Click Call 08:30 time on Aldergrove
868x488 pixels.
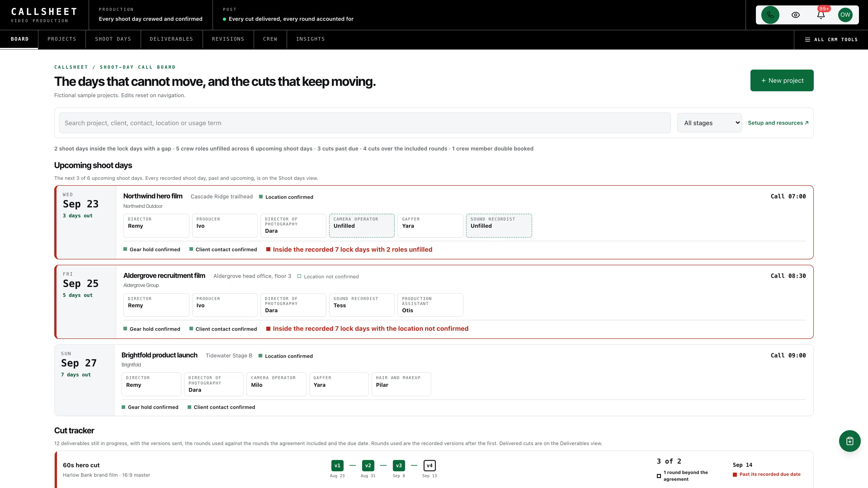788,276
